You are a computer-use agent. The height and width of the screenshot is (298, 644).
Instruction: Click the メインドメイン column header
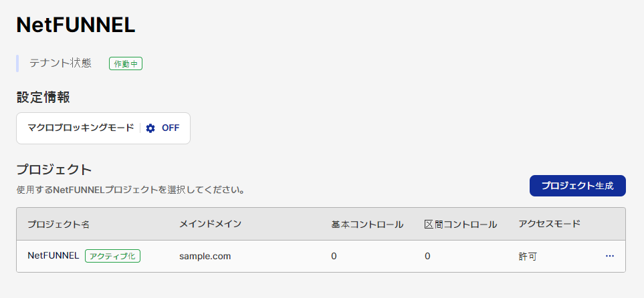(210, 224)
